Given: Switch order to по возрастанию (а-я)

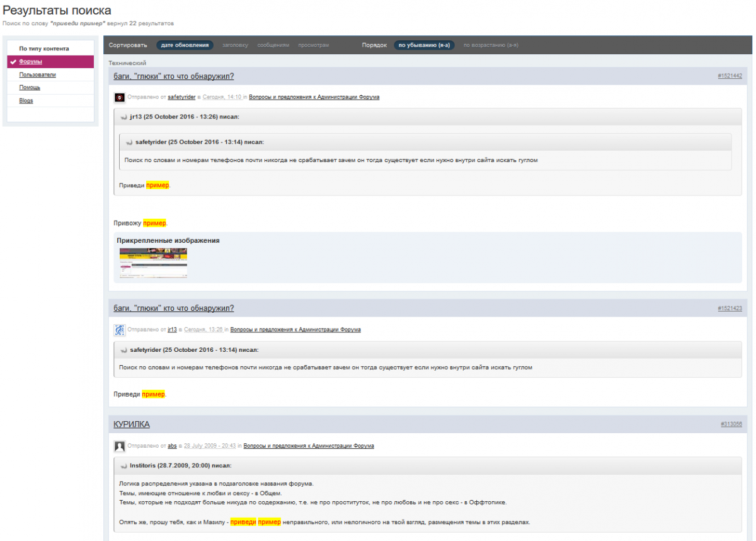Looking at the screenshot, I should tap(491, 45).
